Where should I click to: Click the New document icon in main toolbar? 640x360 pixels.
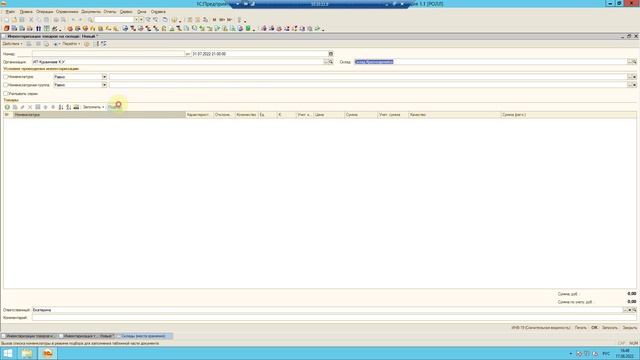(7, 20)
